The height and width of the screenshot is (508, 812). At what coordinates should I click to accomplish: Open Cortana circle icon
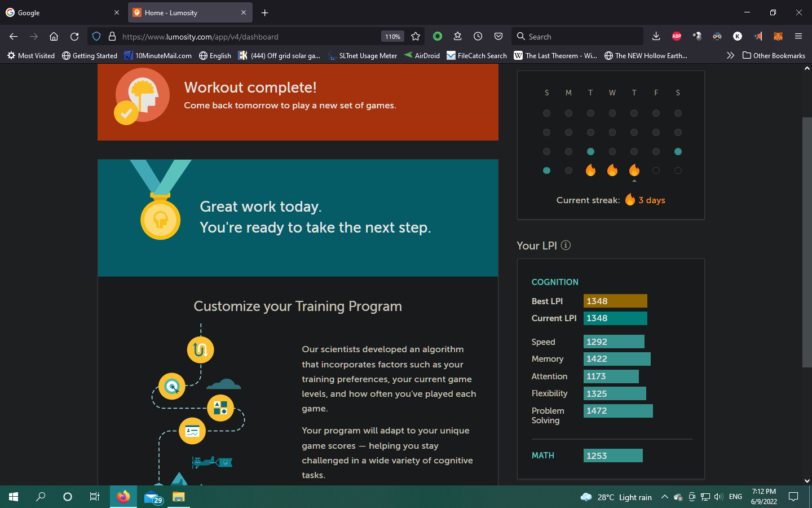[x=68, y=497]
